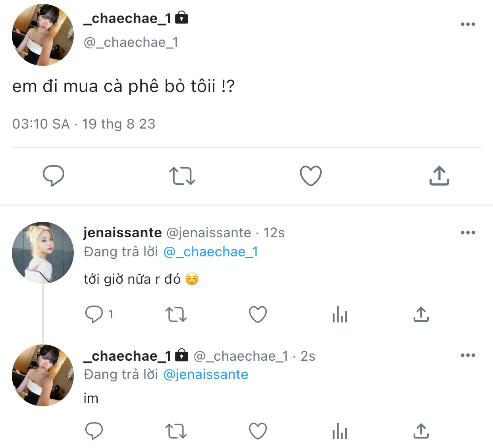Image resolution: width=493 pixels, height=448 pixels.
Task: Open more options on jenaissante's reply
Action: click(x=468, y=233)
